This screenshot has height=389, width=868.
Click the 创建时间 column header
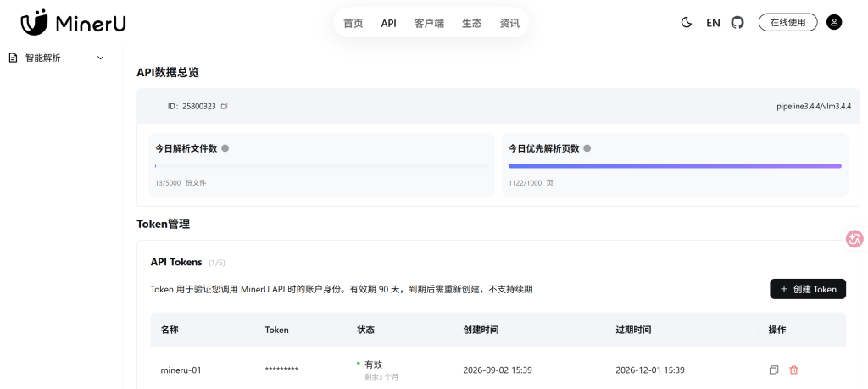coord(481,329)
